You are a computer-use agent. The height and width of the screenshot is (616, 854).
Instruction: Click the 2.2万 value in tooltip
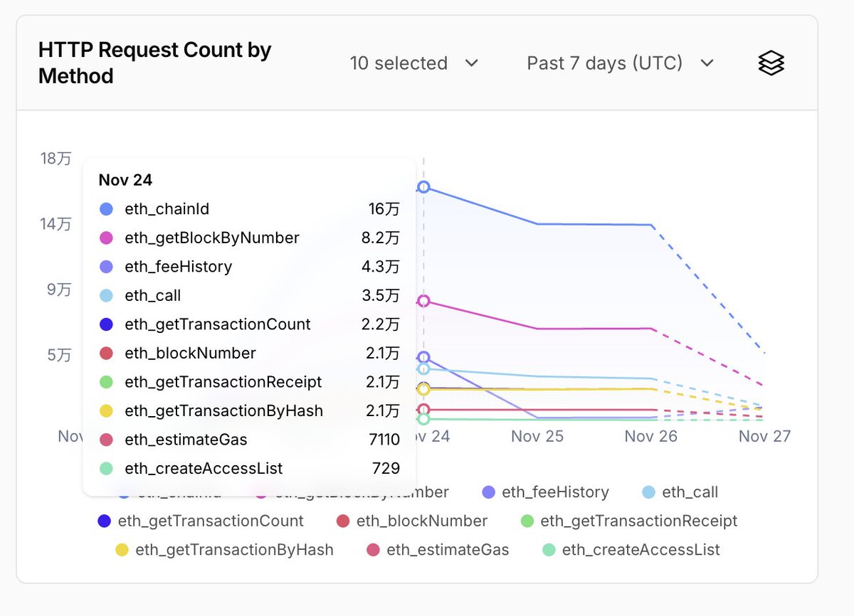coord(381,324)
